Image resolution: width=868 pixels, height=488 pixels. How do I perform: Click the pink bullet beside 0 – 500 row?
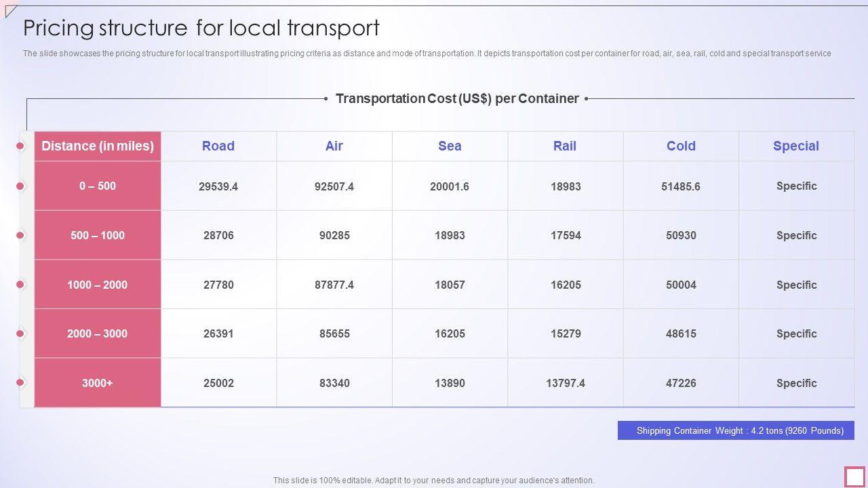coord(20,186)
